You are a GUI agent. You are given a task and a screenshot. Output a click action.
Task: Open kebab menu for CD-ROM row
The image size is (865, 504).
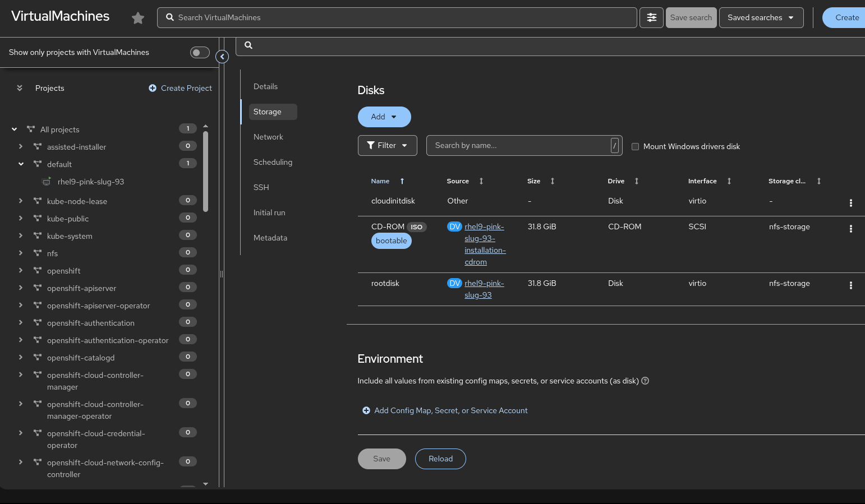pos(850,229)
